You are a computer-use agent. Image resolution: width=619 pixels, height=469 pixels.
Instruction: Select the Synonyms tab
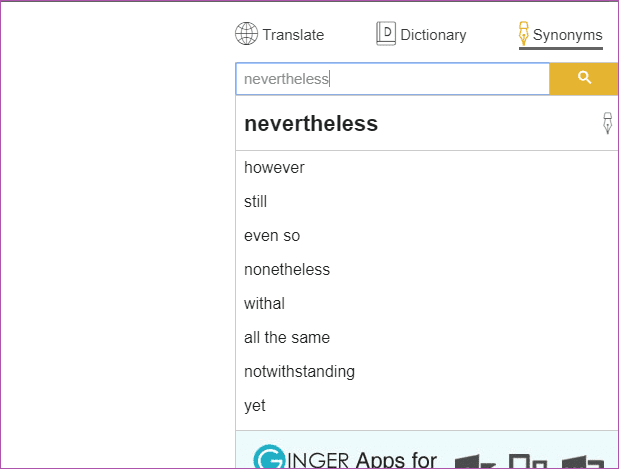pyautogui.click(x=561, y=35)
